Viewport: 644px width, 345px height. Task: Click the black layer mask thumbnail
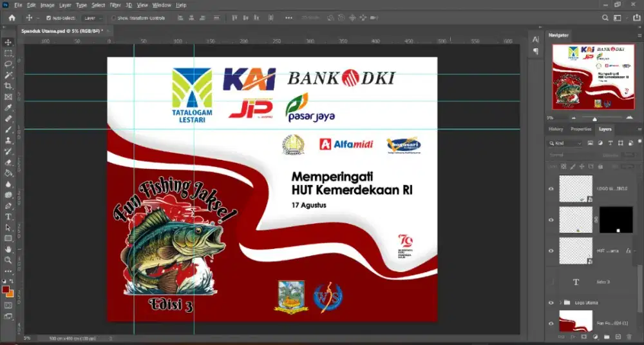(x=616, y=220)
